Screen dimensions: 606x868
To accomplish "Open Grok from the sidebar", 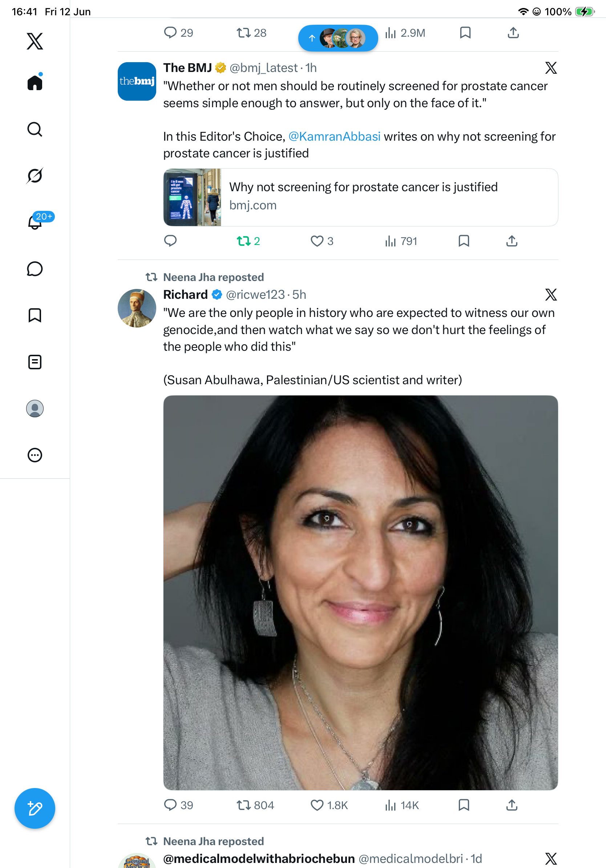I will (35, 176).
